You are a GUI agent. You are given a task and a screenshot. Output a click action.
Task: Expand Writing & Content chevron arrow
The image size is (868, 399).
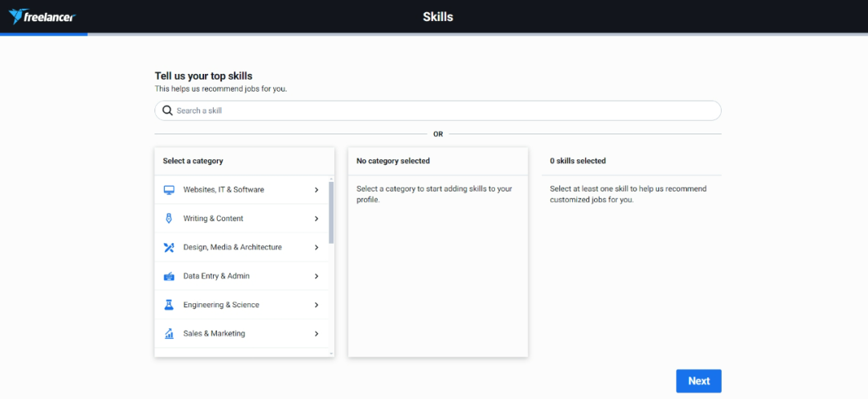click(317, 219)
